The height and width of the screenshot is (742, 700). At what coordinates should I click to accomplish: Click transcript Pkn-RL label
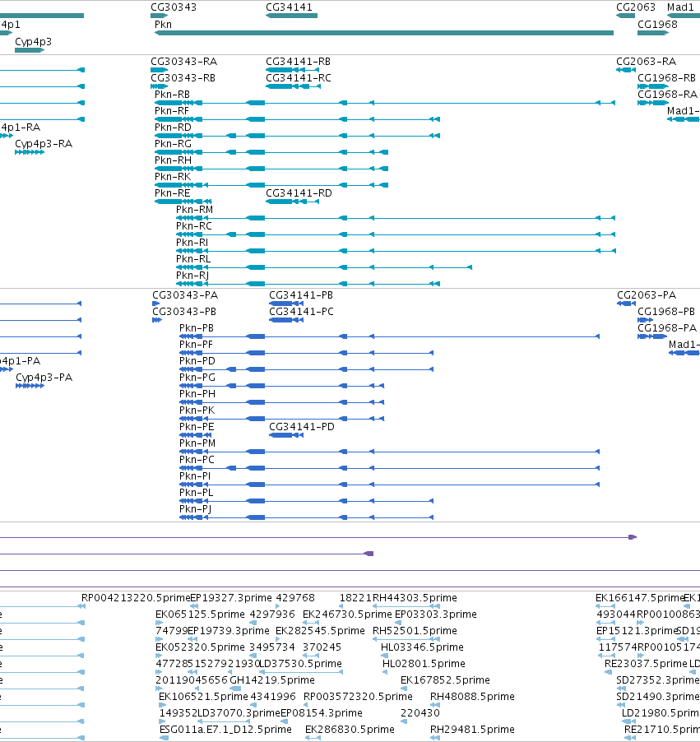193,259
